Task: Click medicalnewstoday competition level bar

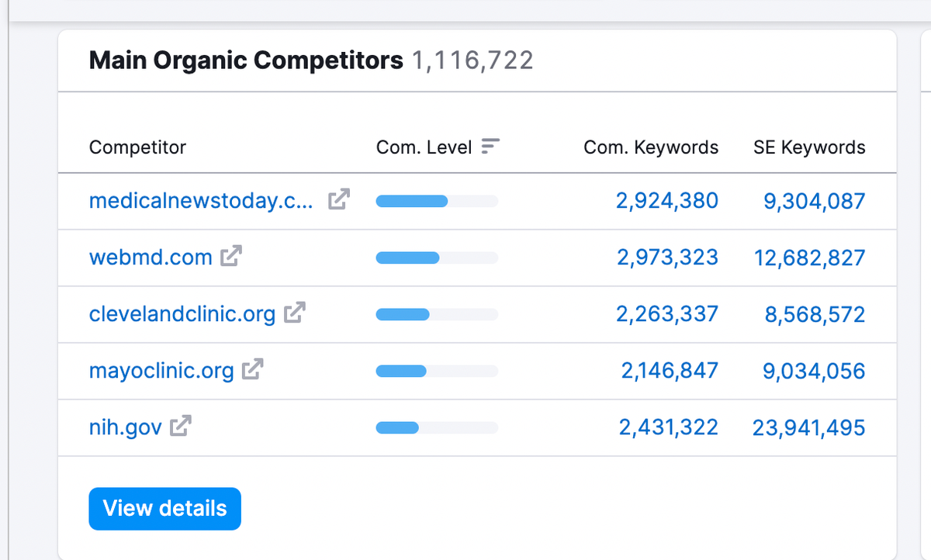Action: [x=437, y=202]
